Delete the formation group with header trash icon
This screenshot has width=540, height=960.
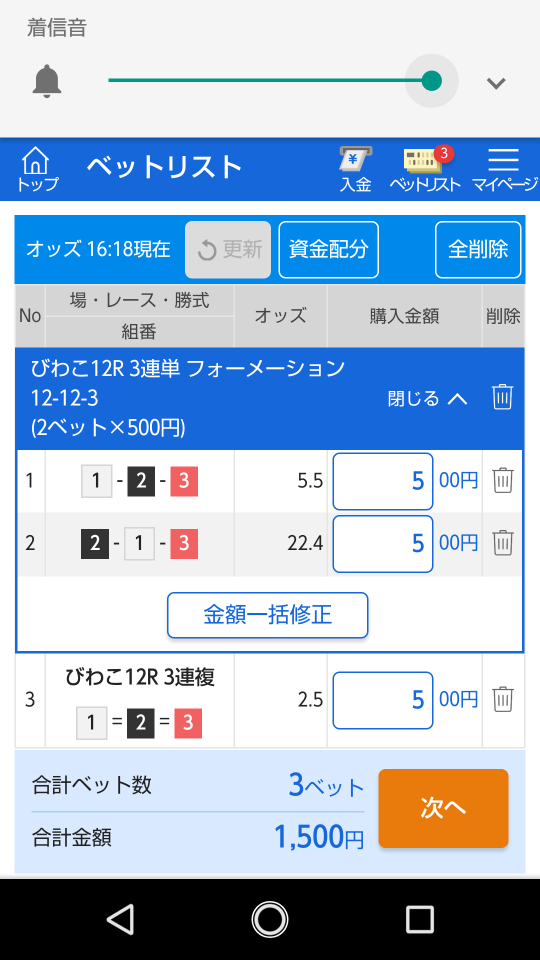click(x=502, y=397)
